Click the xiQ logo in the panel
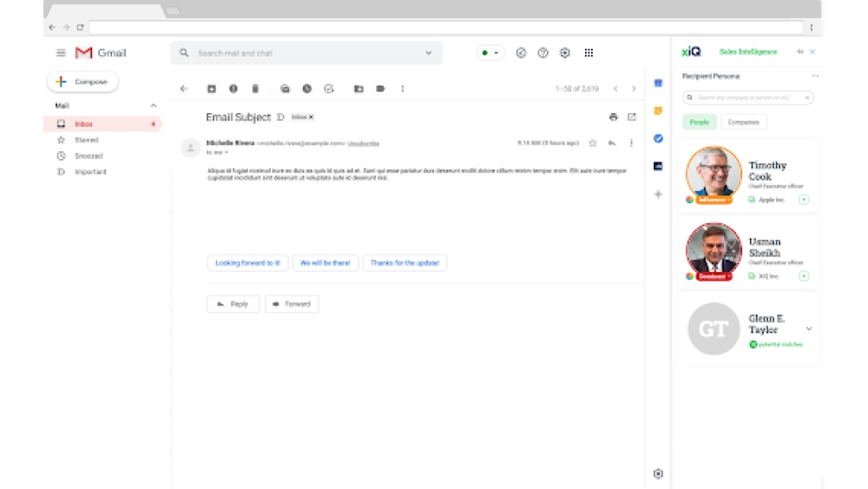This screenshot has height=489, width=868. coord(692,51)
